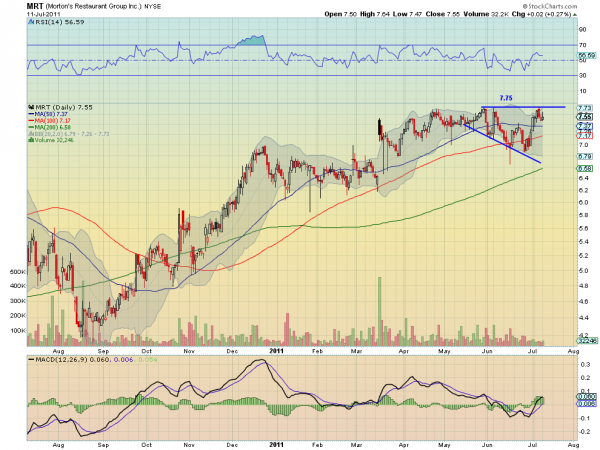Click the "MA(200) 6.58" legend entry
This screenshot has width=600, height=450.
[x=52, y=127]
